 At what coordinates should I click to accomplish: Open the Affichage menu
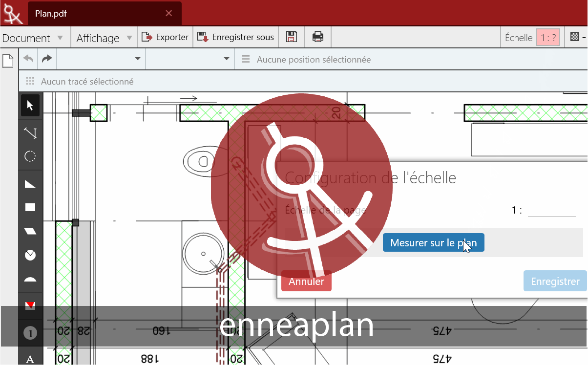(x=104, y=38)
